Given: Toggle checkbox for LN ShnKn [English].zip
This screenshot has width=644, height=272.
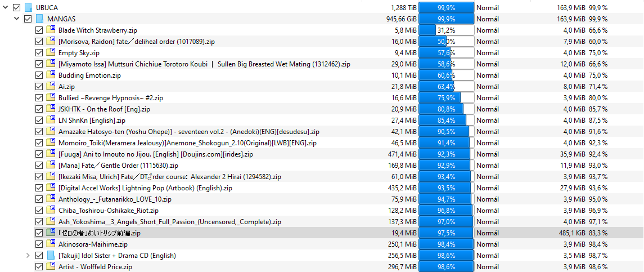Looking at the screenshot, I should coord(39,120).
